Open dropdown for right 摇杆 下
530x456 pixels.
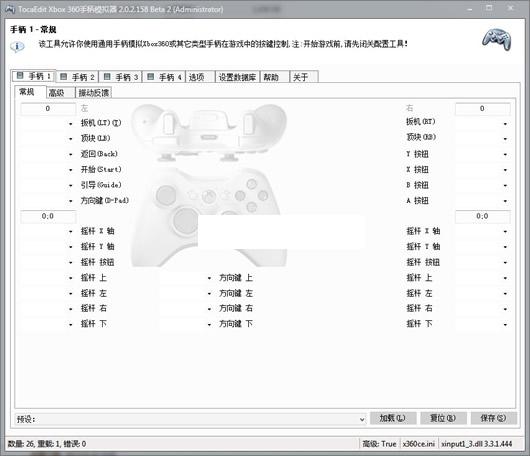[505, 325]
